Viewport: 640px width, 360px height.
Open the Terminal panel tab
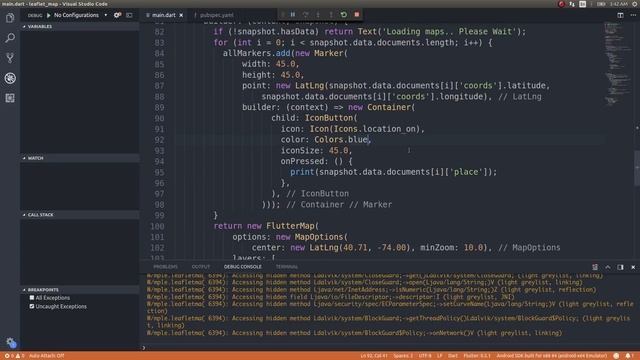(x=287, y=267)
